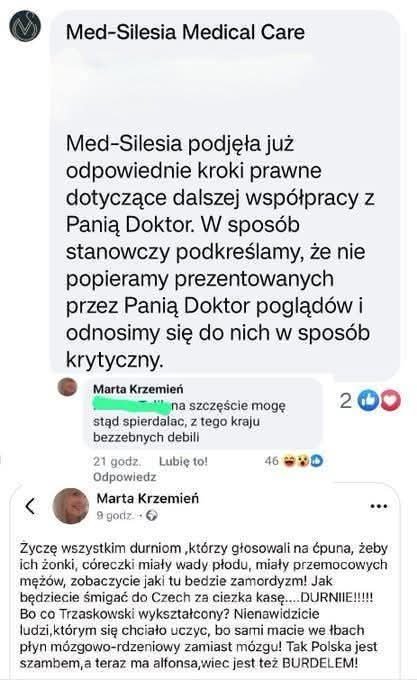Click Marta Krzemień name on post
Viewport: 417px width, 680px height.
point(148,498)
